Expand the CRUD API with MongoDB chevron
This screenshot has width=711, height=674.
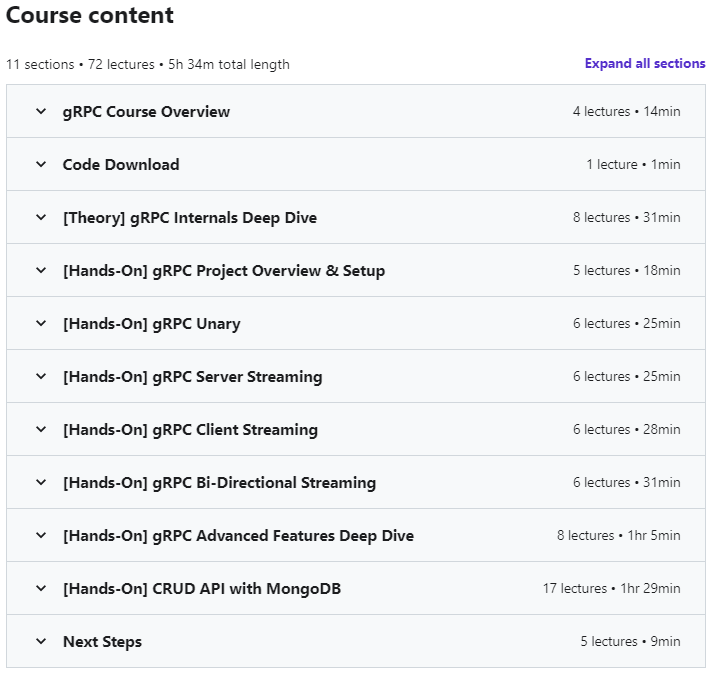[41, 589]
